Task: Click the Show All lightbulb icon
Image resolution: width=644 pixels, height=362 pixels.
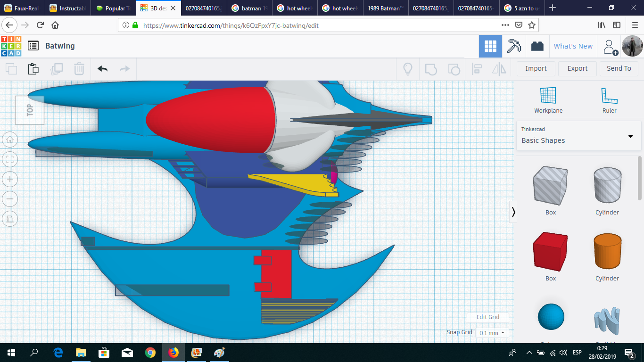Action: [408, 69]
